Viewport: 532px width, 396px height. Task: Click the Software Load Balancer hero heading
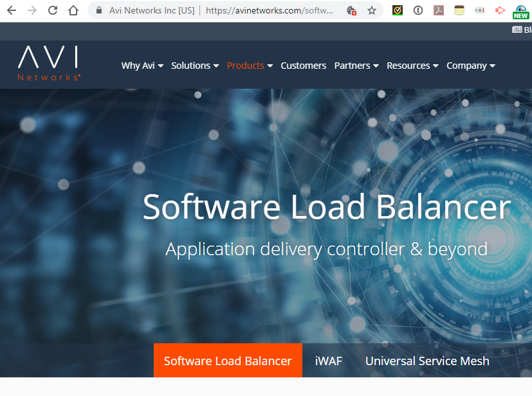tap(327, 206)
